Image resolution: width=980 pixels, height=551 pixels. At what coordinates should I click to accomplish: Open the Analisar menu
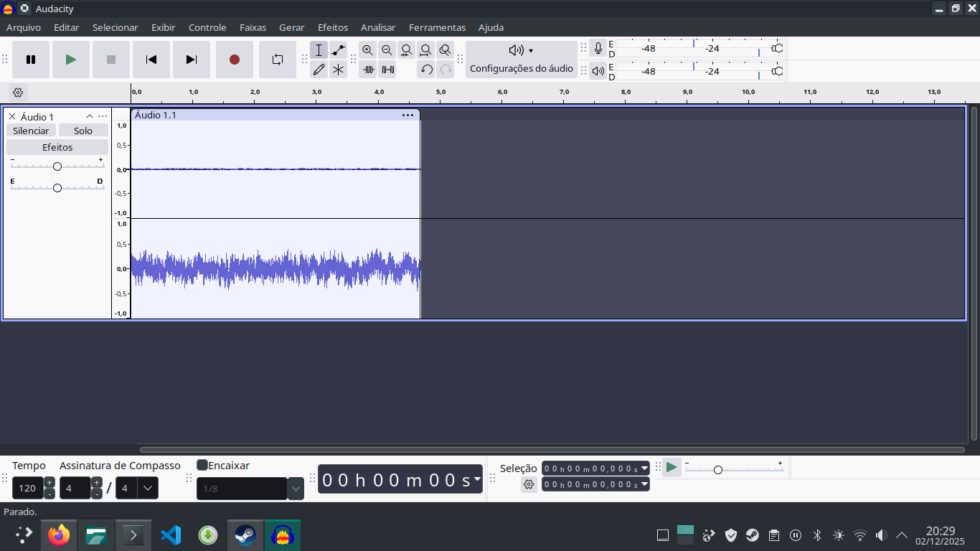pyautogui.click(x=378, y=27)
